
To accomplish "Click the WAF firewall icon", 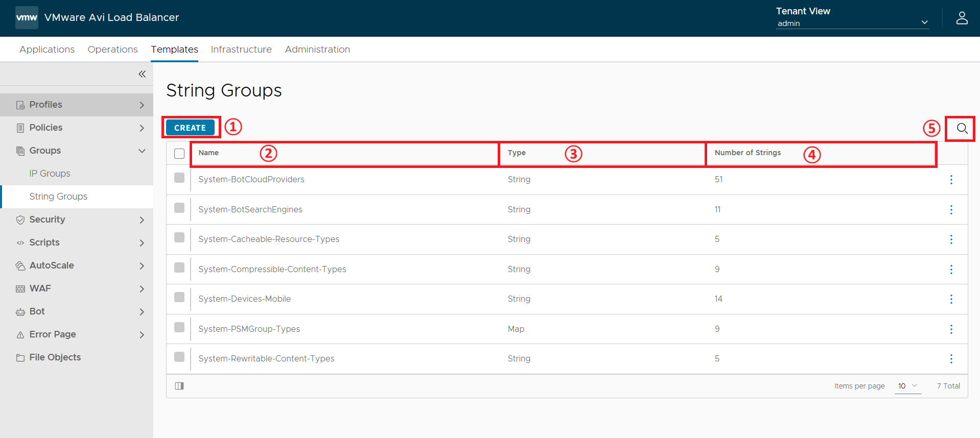I will point(20,289).
